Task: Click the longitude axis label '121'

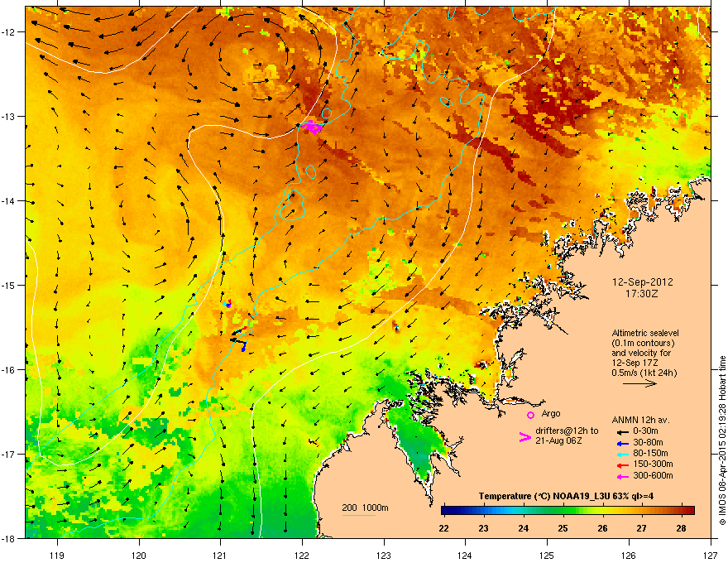Action: click(220, 555)
